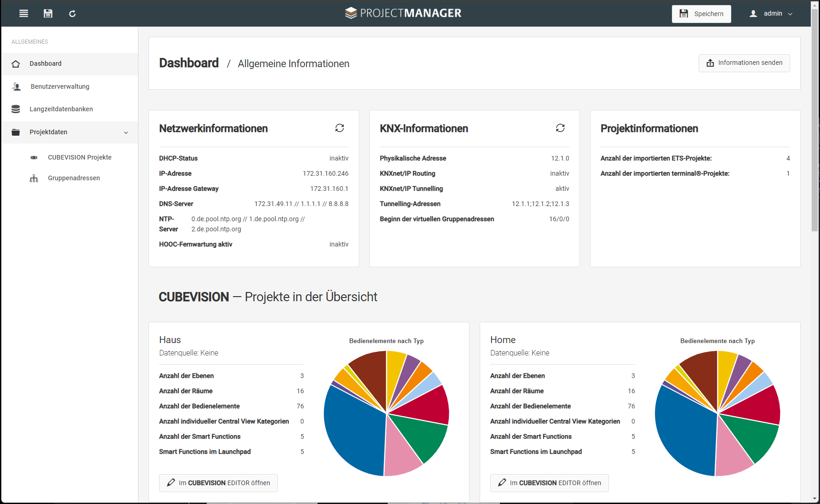Select Projektdaten in the sidebar
Viewport: 820px width, 504px height.
(70, 132)
